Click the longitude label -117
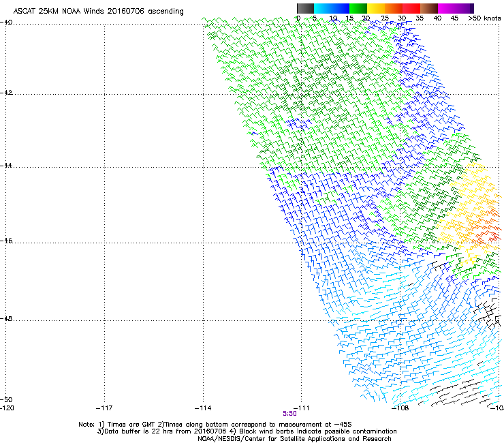Viewport: 504px width, 443px height. [104, 408]
